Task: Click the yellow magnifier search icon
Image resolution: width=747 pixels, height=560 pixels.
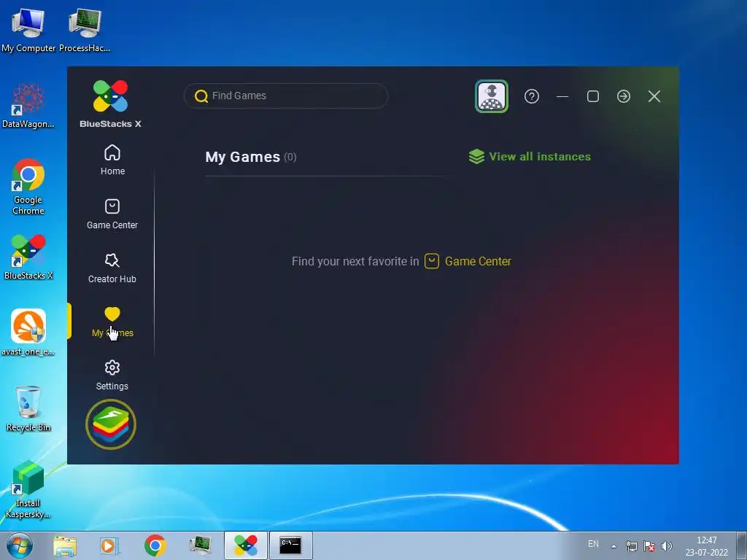Action: click(201, 96)
